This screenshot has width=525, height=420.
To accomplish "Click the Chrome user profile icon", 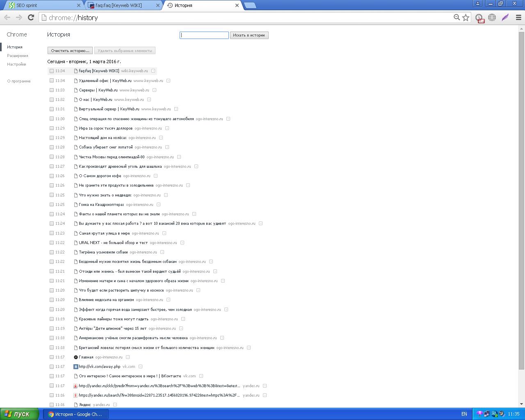I will (477, 3).
